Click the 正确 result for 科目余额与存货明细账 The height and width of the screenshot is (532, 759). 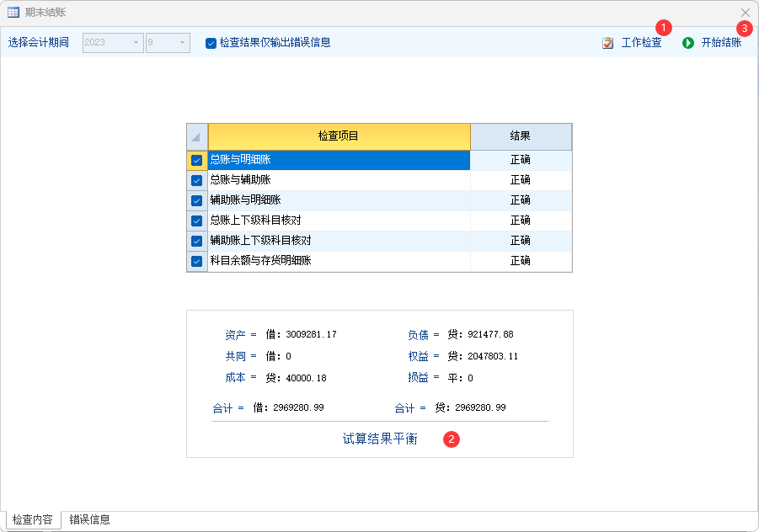pyautogui.click(x=521, y=261)
